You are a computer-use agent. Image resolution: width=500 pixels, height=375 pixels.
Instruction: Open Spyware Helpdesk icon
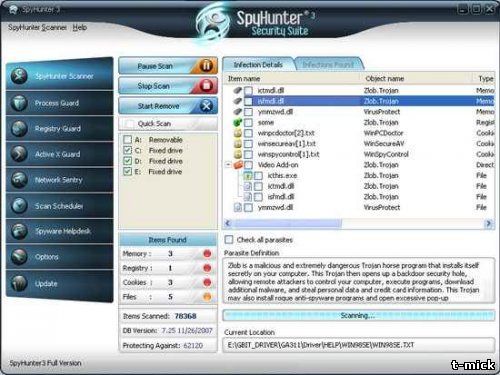[x=19, y=231]
